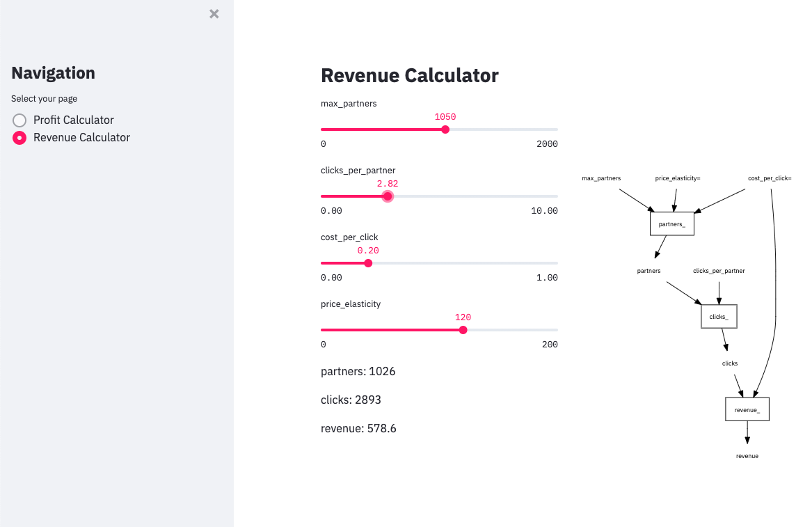Close the sidebar with the X icon
This screenshot has height=527, width=812.
[214, 14]
